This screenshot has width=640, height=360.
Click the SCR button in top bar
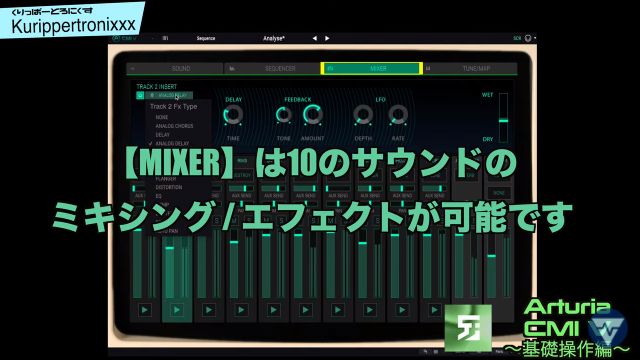pyautogui.click(x=517, y=38)
